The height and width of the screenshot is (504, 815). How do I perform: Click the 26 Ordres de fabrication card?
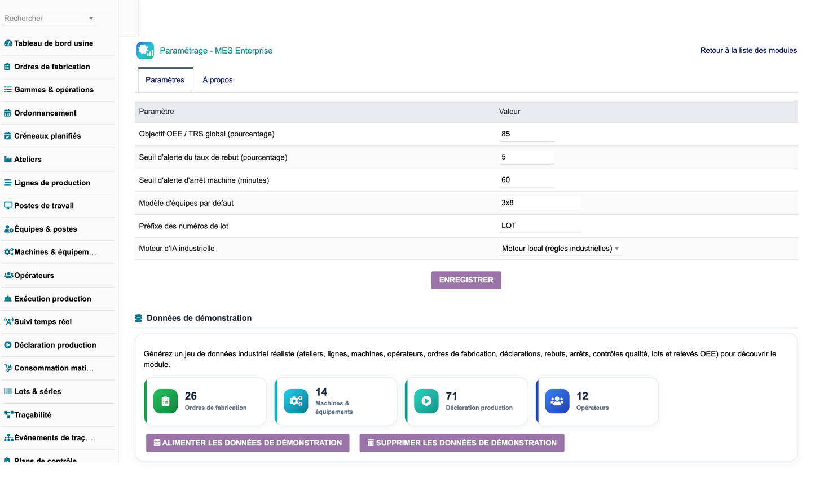(x=205, y=401)
